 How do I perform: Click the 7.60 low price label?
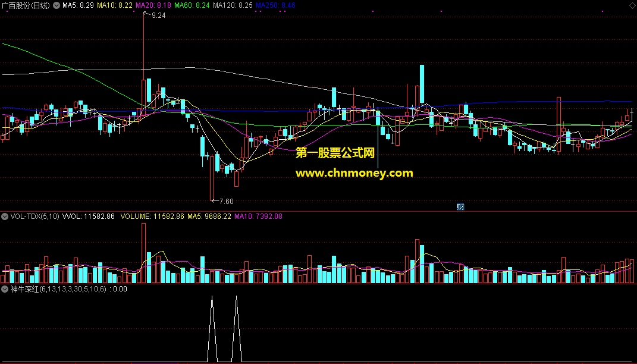[226, 202]
